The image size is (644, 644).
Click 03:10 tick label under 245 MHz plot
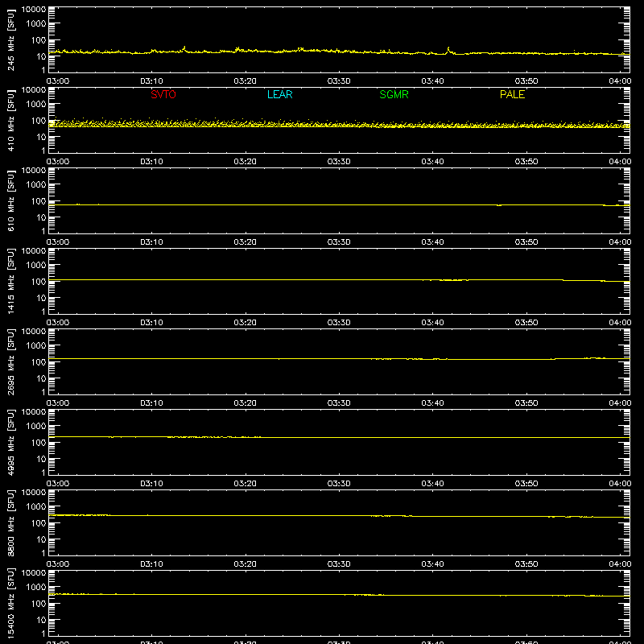(x=151, y=81)
